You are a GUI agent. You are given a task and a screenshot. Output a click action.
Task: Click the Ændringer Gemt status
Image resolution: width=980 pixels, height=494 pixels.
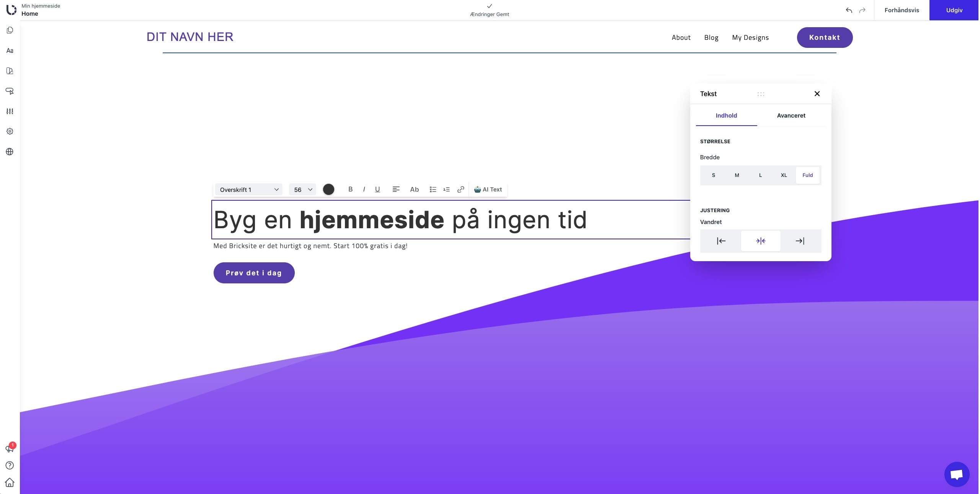489,14
